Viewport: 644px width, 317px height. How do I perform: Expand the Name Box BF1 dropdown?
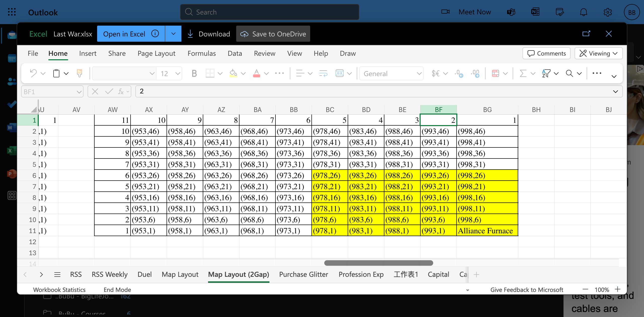point(79,92)
